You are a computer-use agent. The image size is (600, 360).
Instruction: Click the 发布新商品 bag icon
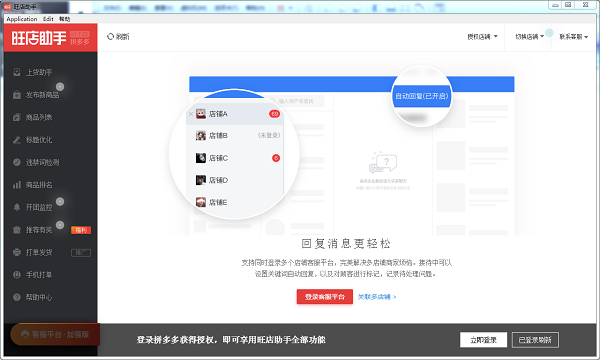click(16, 95)
